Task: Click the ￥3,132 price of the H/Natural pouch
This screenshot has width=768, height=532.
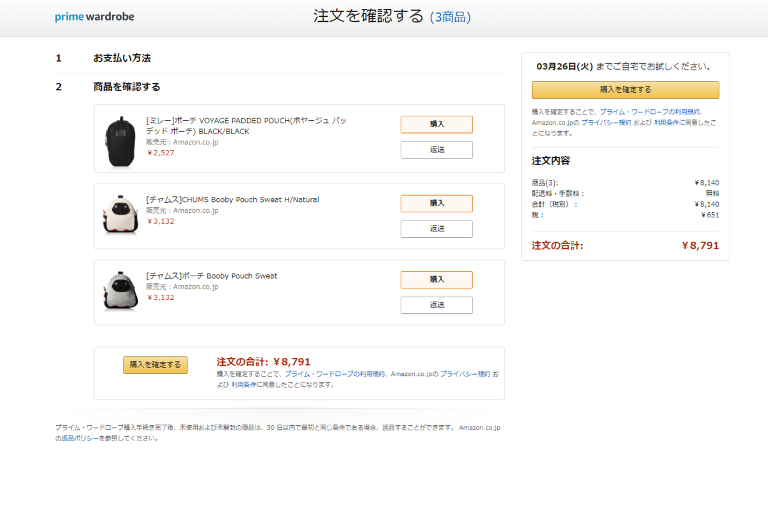Action: 161,221
